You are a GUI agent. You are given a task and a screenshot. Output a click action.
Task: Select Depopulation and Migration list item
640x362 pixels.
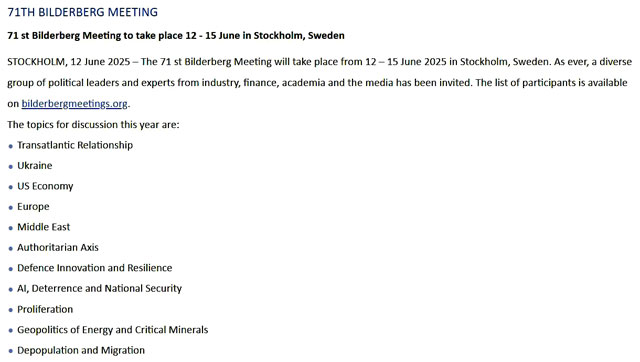[x=81, y=351]
